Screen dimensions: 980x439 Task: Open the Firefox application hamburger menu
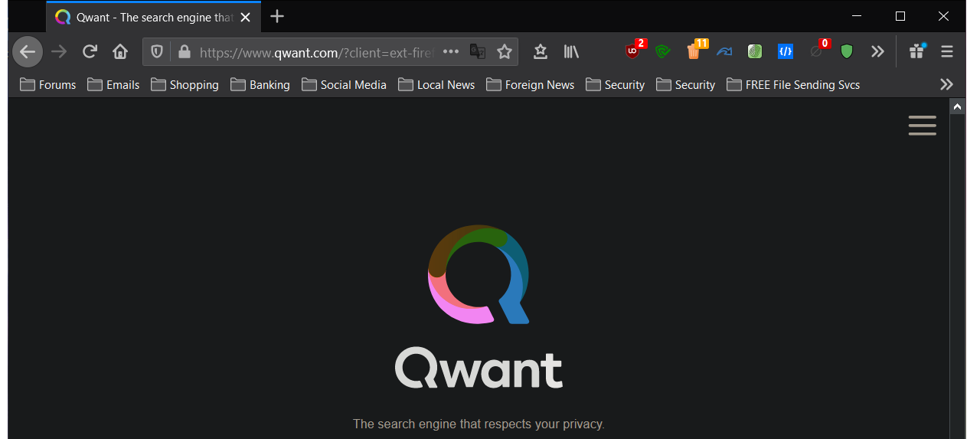point(947,51)
